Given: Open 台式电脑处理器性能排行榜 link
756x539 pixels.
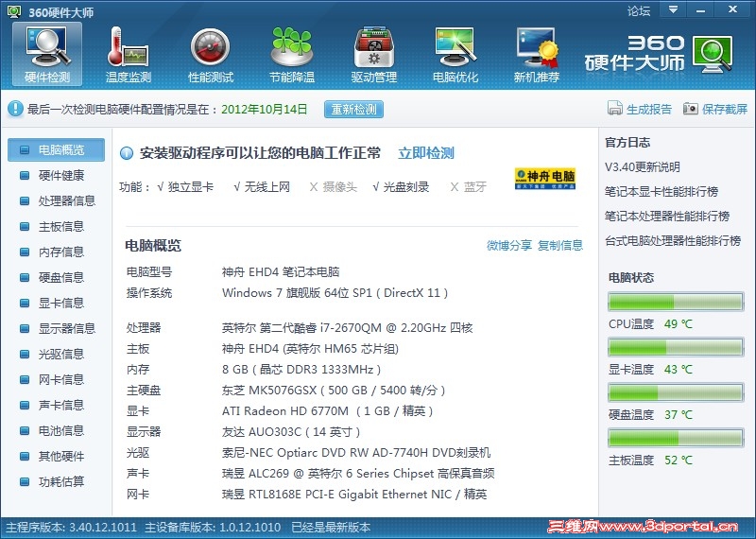Looking at the screenshot, I should [673, 241].
